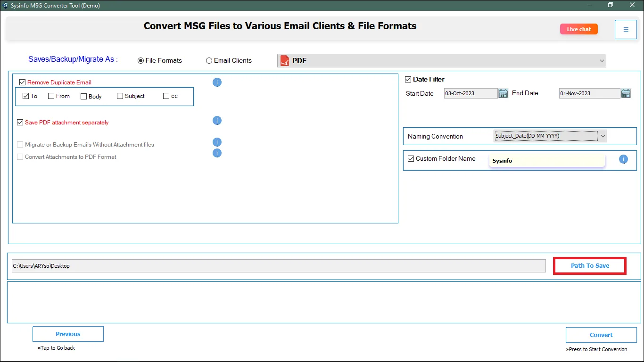This screenshot has height=362, width=644.
Task: Click the info icon beside Custom Folder Name
Action: point(623,159)
